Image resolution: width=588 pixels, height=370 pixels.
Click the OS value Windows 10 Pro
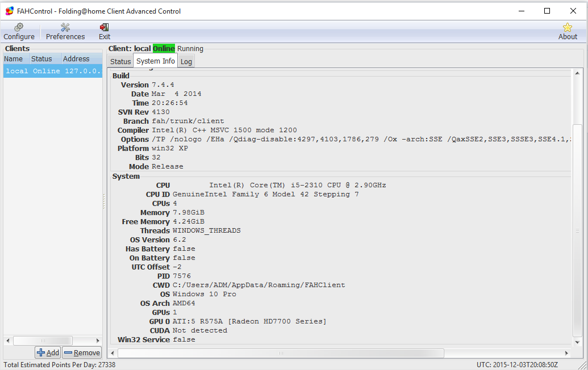click(x=205, y=294)
